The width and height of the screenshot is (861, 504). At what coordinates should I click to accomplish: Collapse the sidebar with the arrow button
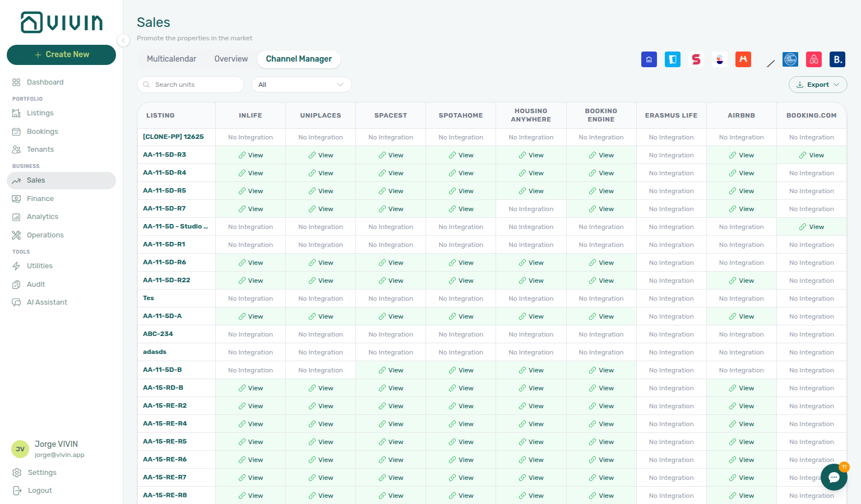point(123,40)
